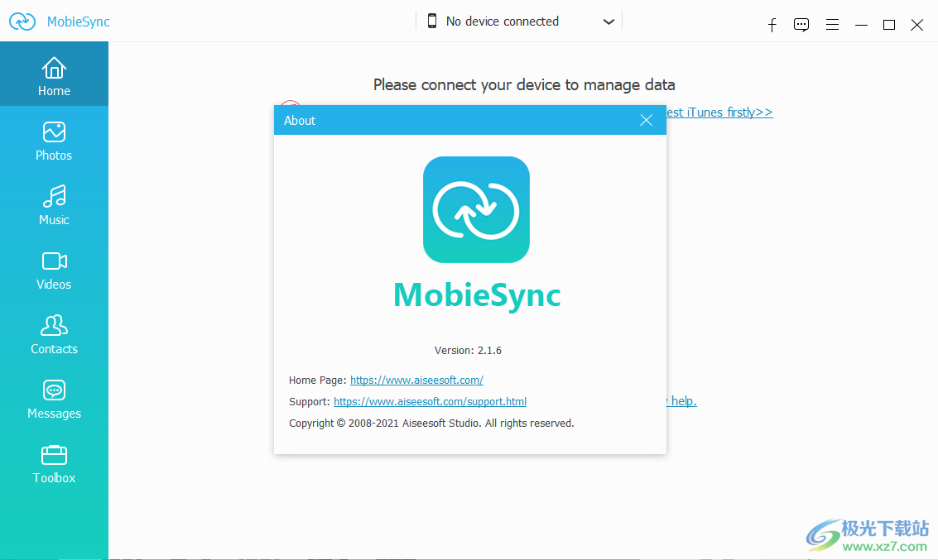
Task: Click the help link behind the dialog
Action: 682,401
